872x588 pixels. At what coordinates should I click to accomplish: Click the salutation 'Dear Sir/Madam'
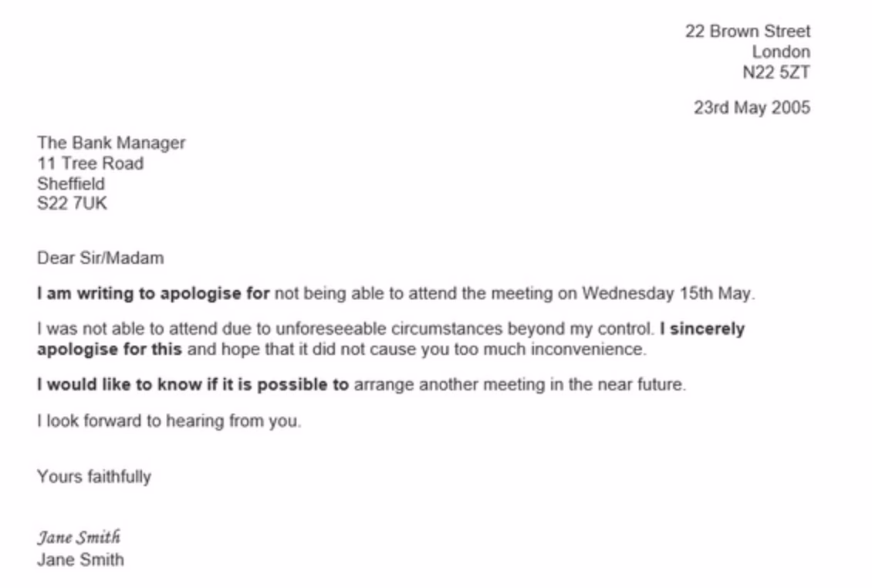click(x=100, y=258)
